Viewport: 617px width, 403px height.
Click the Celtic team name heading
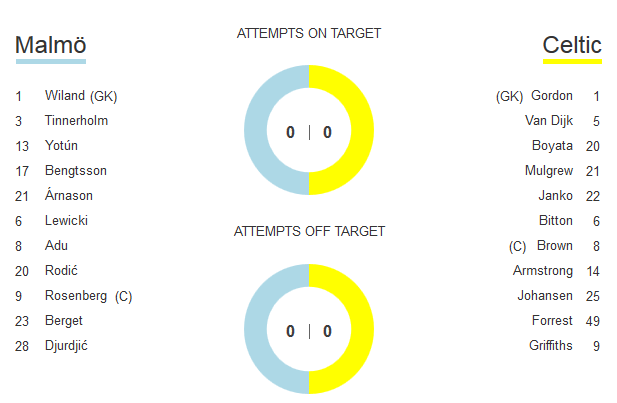pos(571,46)
